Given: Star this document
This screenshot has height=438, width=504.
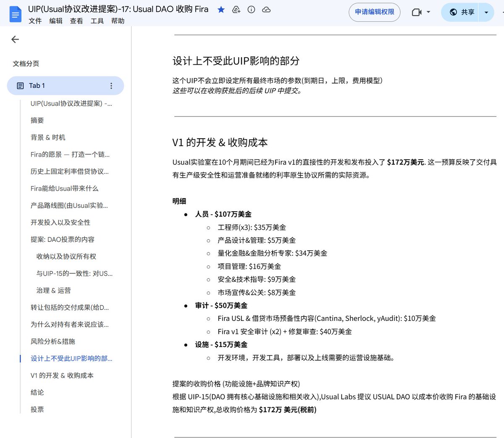Looking at the screenshot, I should point(221,9).
